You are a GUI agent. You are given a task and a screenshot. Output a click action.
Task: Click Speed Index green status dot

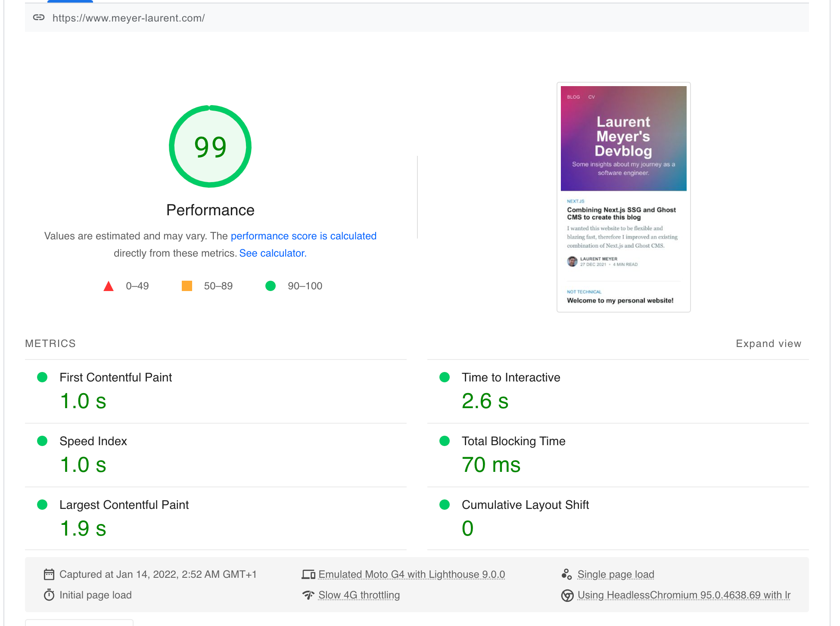coord(42,441)
